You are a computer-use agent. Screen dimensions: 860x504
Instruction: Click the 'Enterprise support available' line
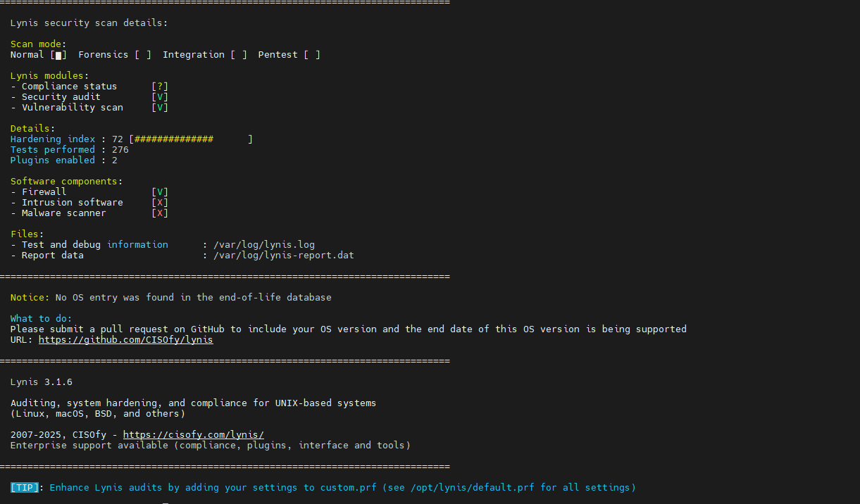click(x=211, y=446)
